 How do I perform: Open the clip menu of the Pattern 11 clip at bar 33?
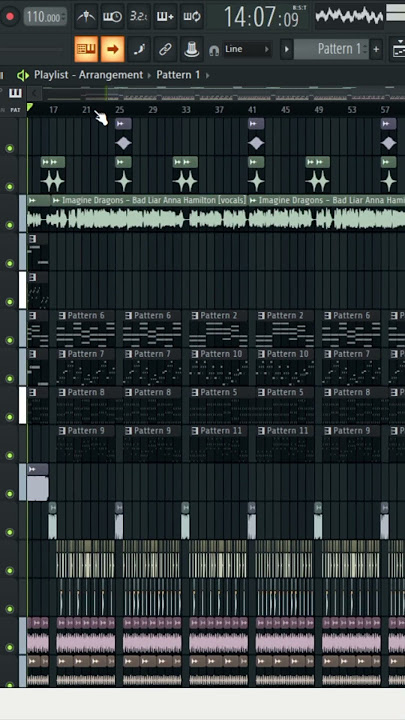[195, 431]
